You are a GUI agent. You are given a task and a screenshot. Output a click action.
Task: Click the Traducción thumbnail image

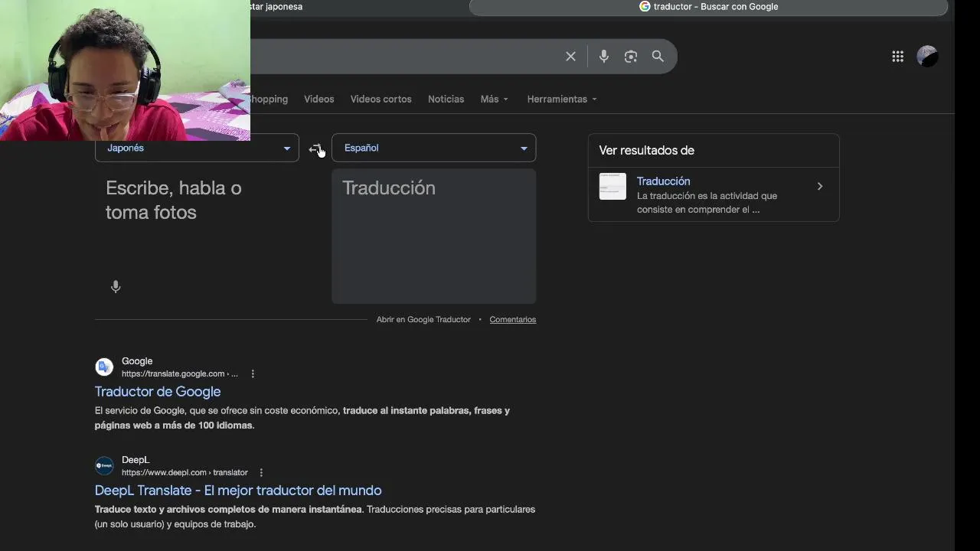(612, 187)
